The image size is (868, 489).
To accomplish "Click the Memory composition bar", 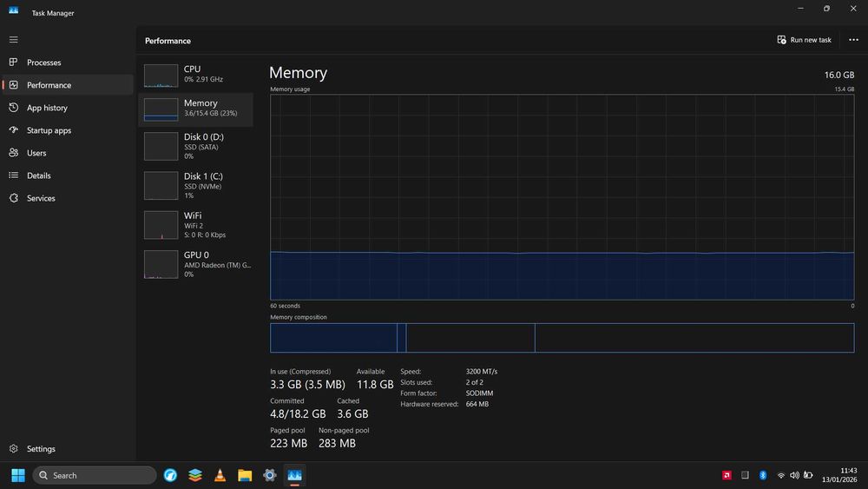I will 562,338.
